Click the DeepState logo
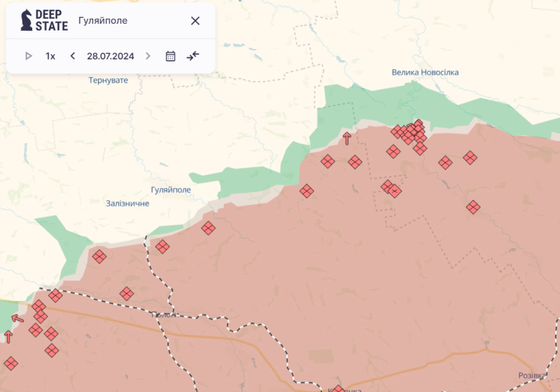Viewport: 560px width, 392px height. pos(44,20)
